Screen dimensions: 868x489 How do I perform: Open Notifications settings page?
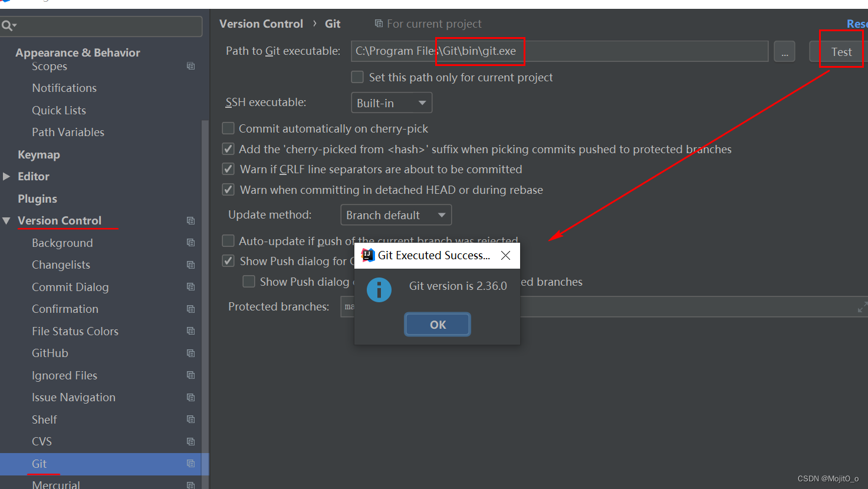pos(64,88)
